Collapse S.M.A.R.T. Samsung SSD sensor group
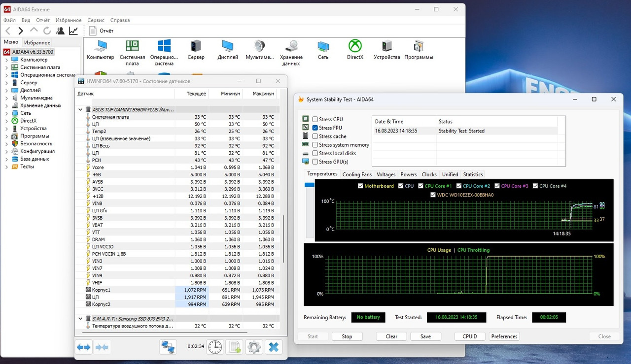631x364 pixels. (81, 319)
